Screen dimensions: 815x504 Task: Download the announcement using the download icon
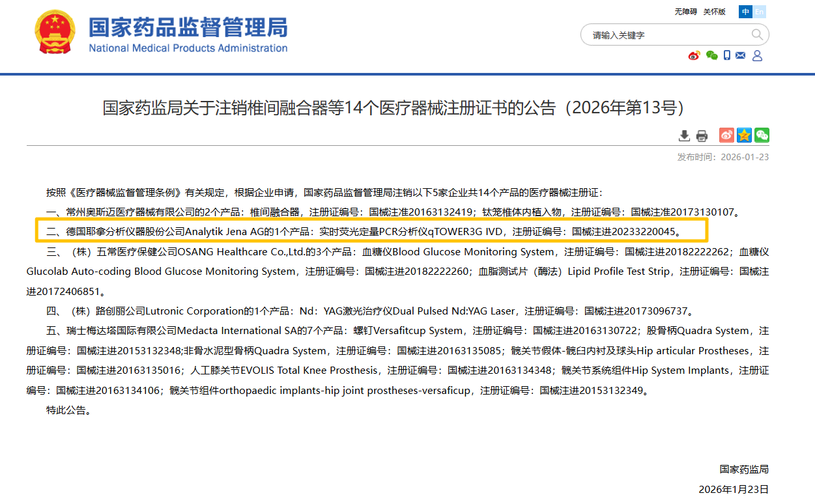[x=684, y=135]
